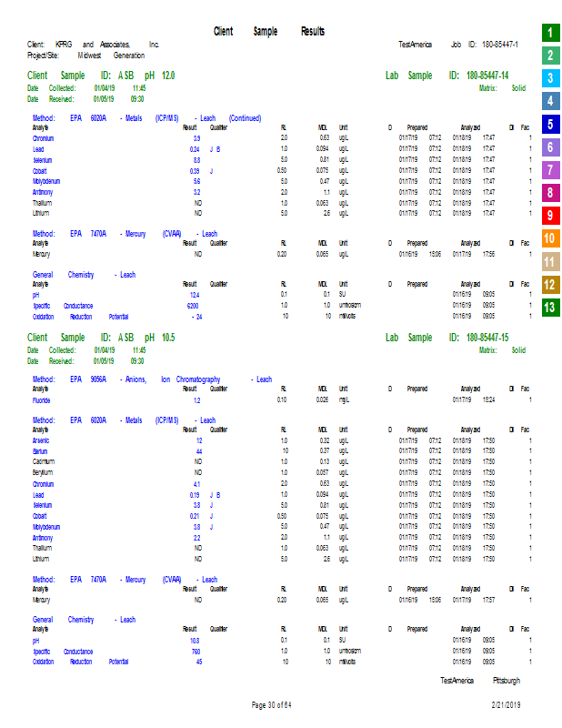Click the Client Sample Results page title
Viewport: 562px width, 728px height.
click(269, 32)
